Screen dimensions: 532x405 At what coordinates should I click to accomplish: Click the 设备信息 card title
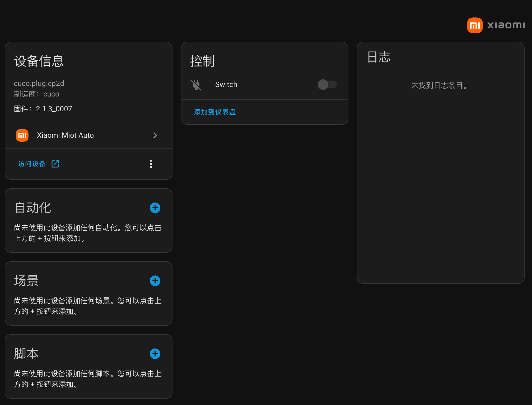(39, 61)
